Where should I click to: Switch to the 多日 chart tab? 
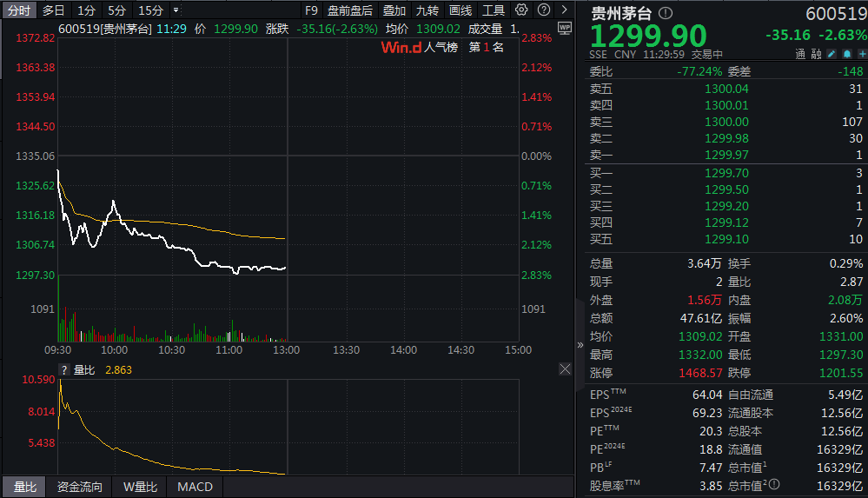(x=54, y=10)
